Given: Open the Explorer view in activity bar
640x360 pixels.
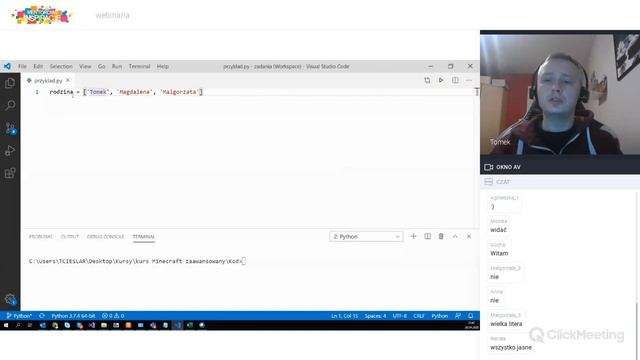Looking at the screenshot, I should tap(10, 83).
